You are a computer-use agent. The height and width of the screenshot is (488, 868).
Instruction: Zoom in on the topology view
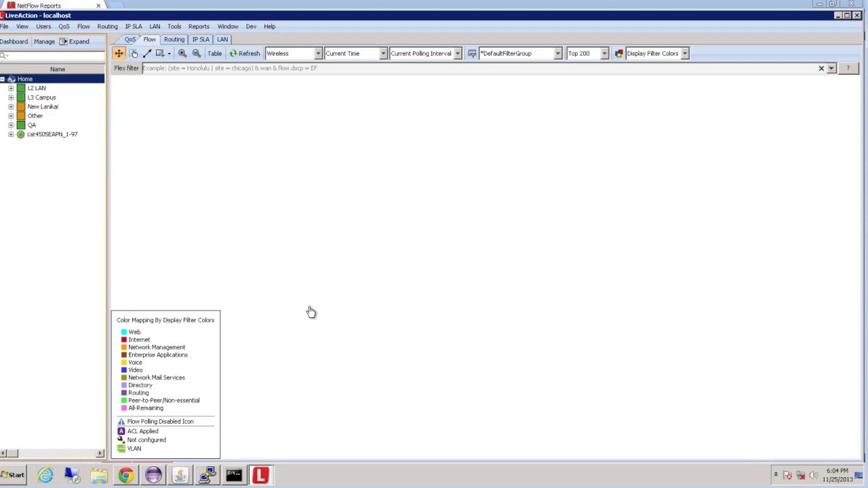pos(182,54)
